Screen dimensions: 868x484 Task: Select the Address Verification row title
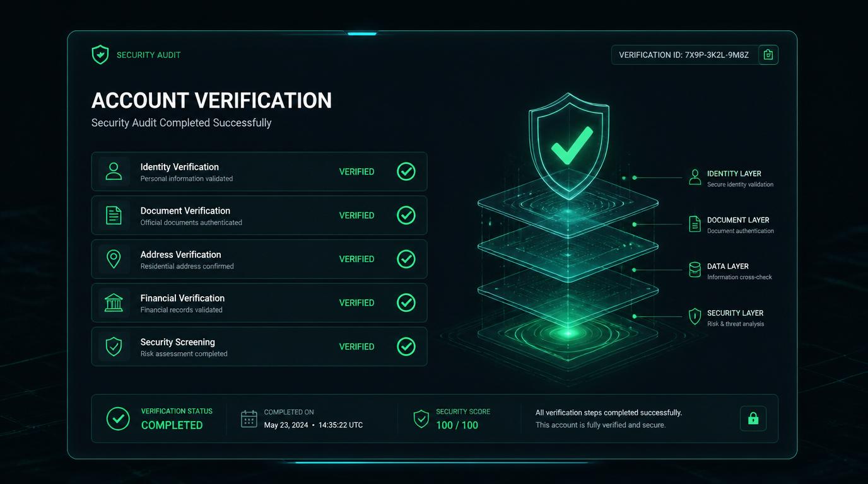coord(180,255)
